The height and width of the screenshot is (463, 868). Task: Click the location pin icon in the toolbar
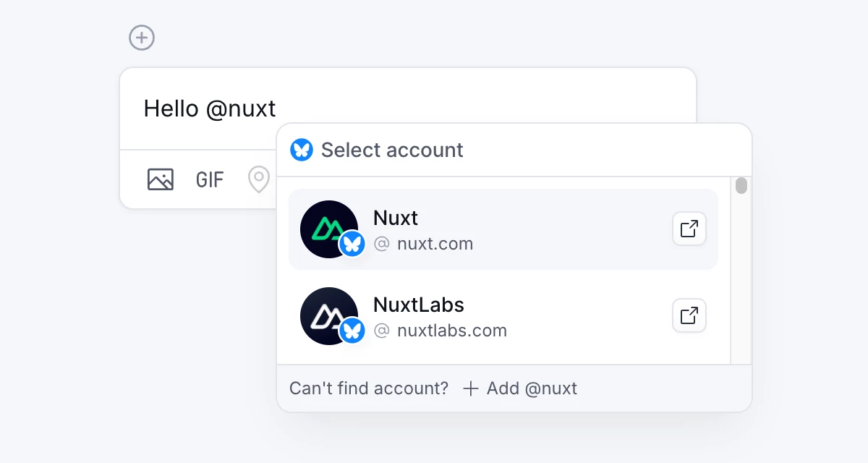[x=258, y=179]
